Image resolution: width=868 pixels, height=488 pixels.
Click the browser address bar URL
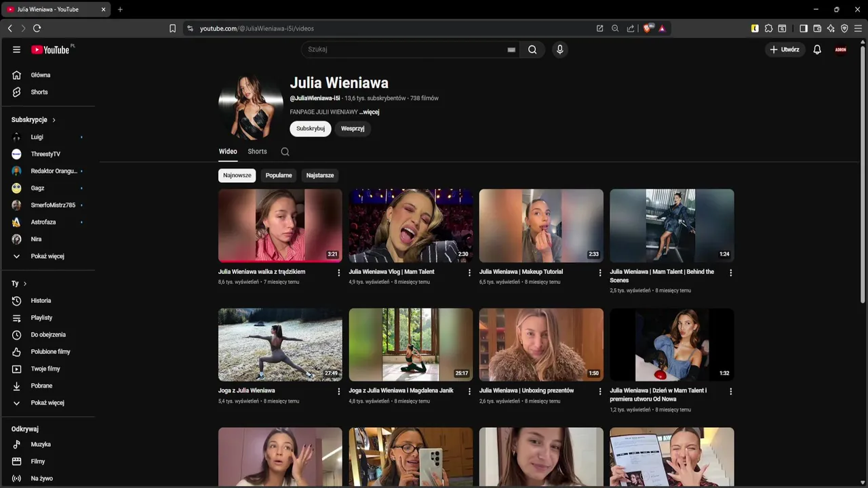pos(257,28)
